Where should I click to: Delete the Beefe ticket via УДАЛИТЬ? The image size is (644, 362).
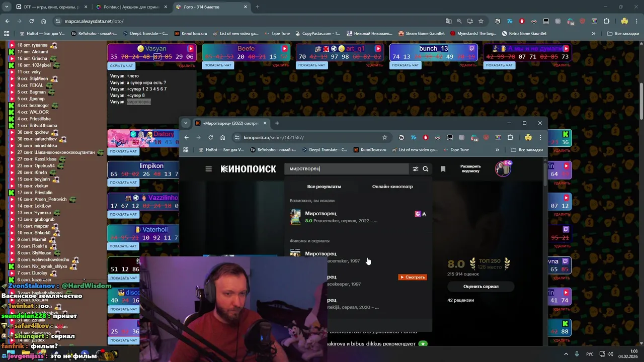point(281,65)
